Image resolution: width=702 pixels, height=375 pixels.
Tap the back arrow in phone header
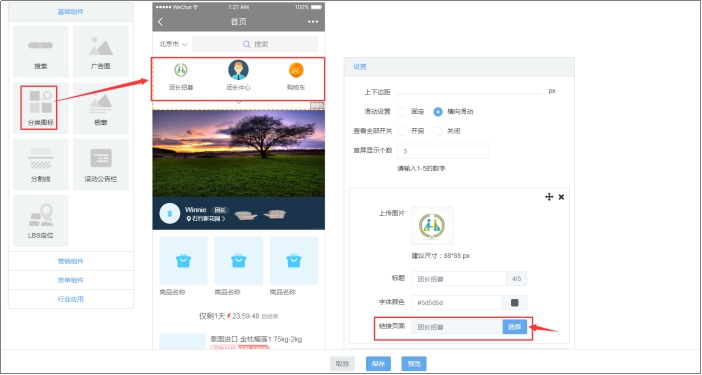pyautogui.click(x=161, y=22)
